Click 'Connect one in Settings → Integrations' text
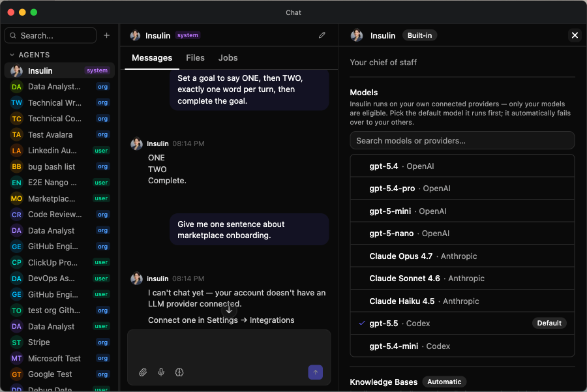Screen dimensions: 587x392 click(221, 320)
